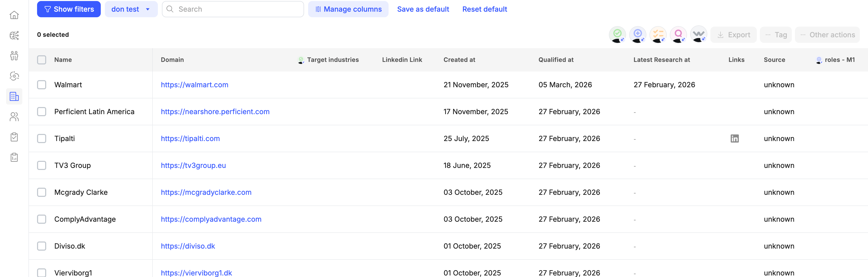
Task: Click the people icon in sidebar
Action: (x=14, y=117)
